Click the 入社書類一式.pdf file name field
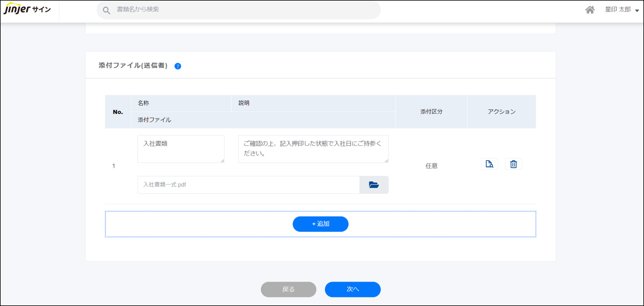This screenshot has height=306, width=644. tap(248, 185)
